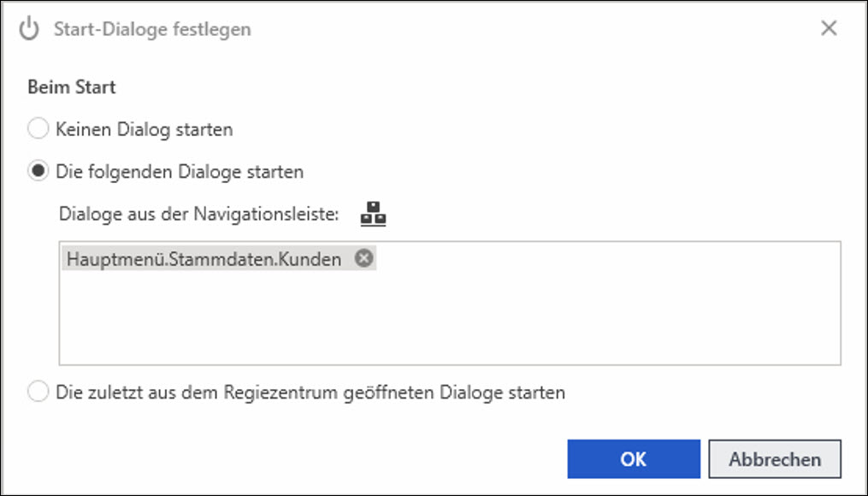Click the Regiezentrum geöffneten Dialoge label text

[310, 393]
